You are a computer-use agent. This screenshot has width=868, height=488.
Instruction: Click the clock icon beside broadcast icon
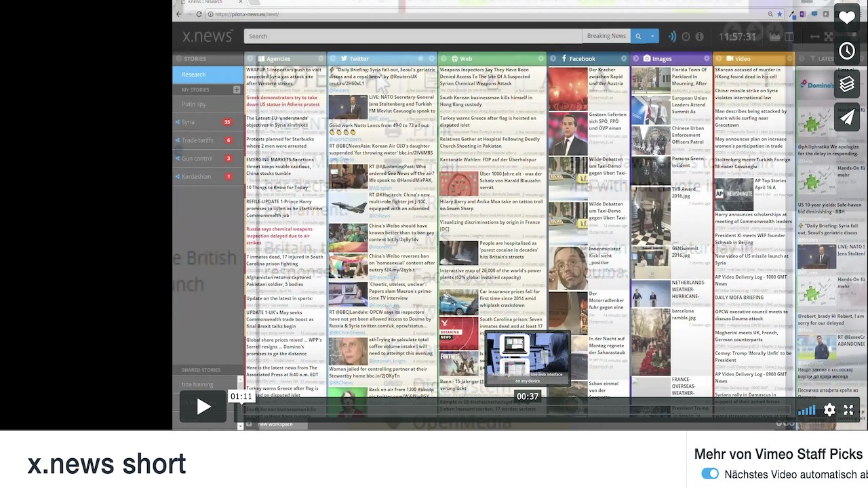[x=686, y=37]
